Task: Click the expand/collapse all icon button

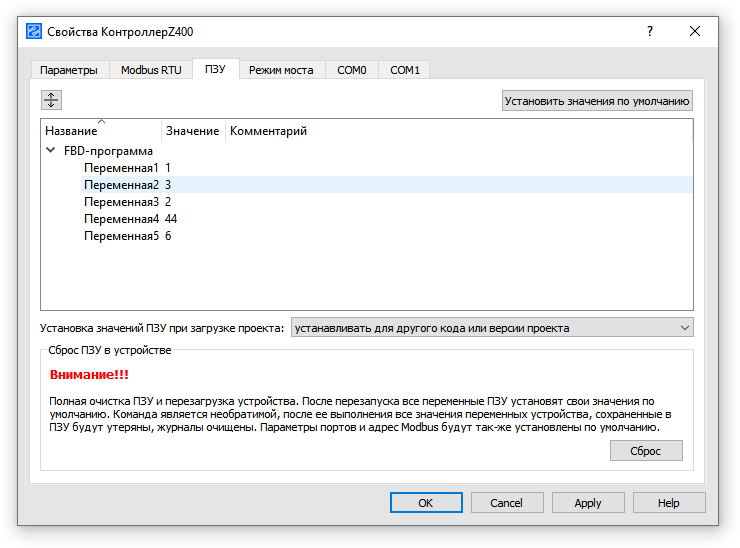Action: click(52, 100)
